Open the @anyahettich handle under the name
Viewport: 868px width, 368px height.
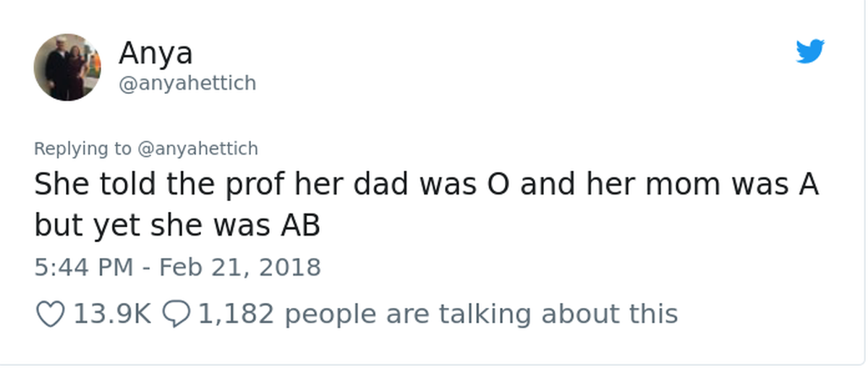pyautogui.click(x=187, y=84)
